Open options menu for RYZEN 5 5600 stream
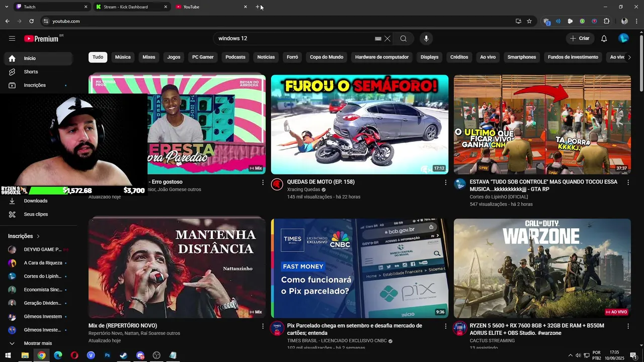This screenshot has height=362, width=644. [628, 326]
